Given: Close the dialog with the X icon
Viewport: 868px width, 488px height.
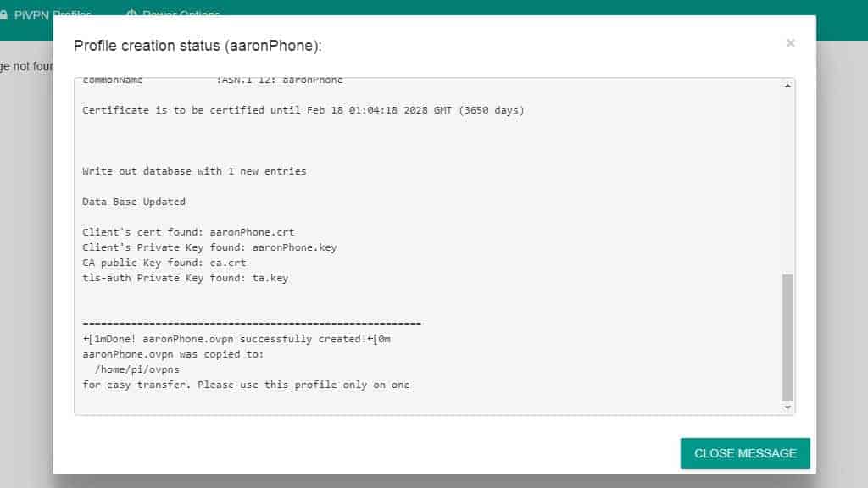Looking at the screenshot, I should [791, 43].
